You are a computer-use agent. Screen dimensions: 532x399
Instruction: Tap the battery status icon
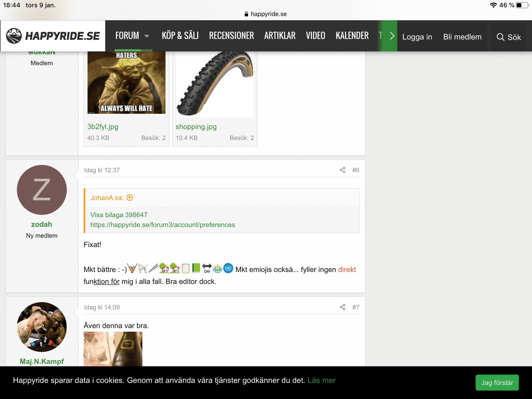click(522, 5)
